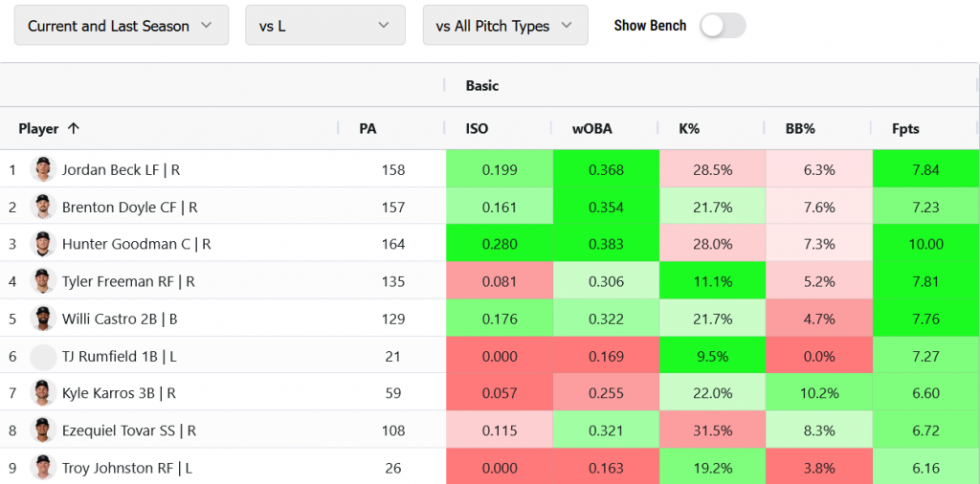
Task: Click the K% column header
Action: tap(689, 128)
